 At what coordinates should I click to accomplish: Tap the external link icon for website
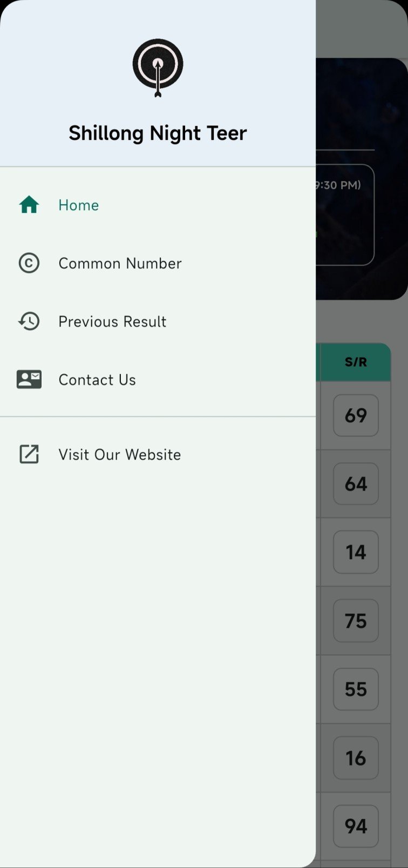click(29, 454)
